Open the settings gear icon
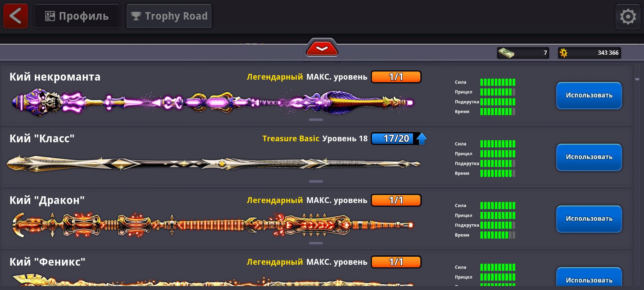The image size is (644, 290). click(x=628, y=17)
